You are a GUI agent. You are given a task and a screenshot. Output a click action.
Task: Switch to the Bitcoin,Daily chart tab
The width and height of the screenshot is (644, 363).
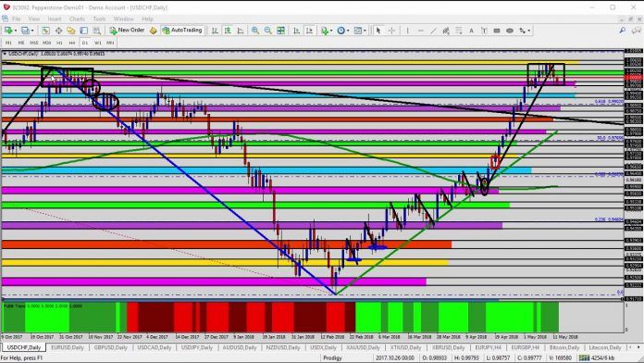563,348
